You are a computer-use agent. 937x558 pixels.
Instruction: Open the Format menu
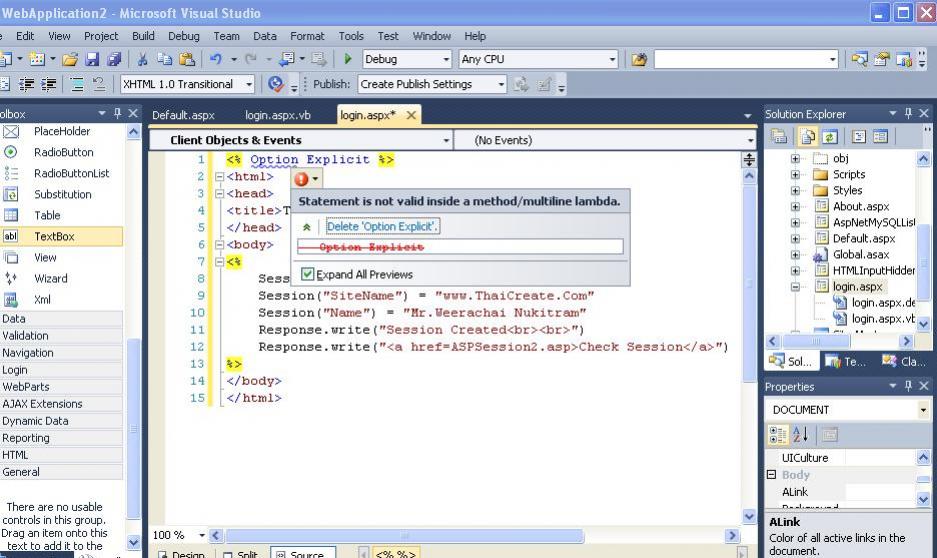307,36
